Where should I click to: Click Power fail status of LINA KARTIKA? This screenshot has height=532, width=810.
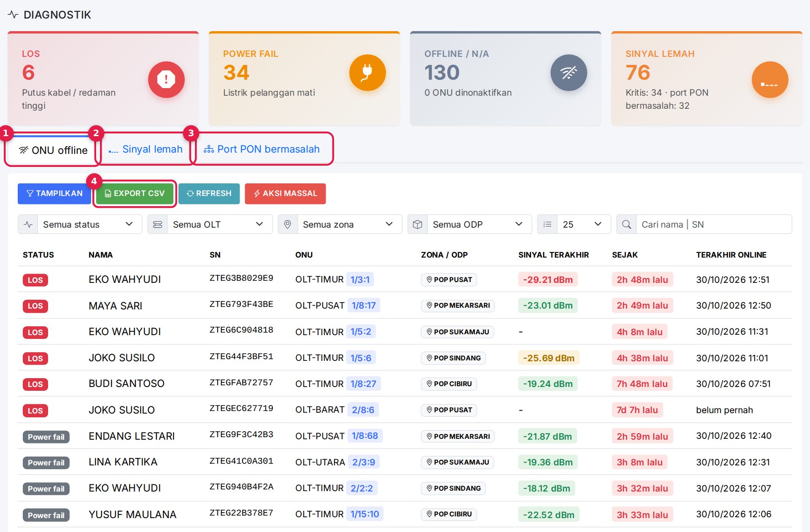point(46,463)
